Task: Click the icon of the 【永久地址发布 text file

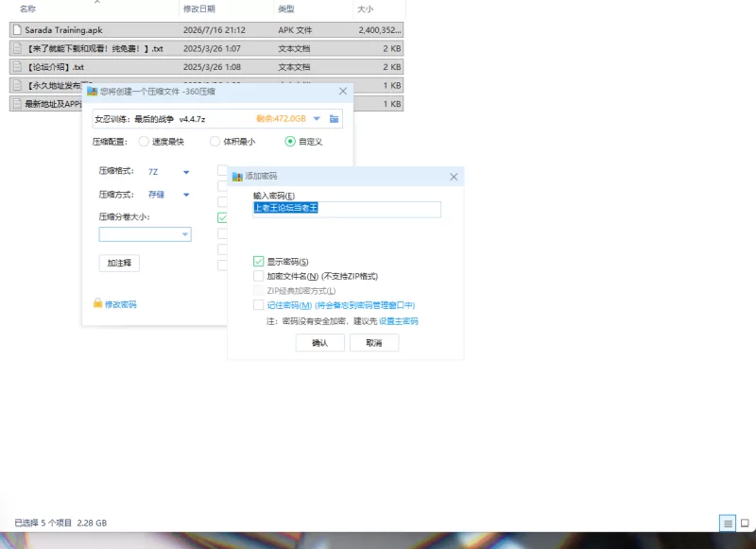Action: [x=17, y=85]
